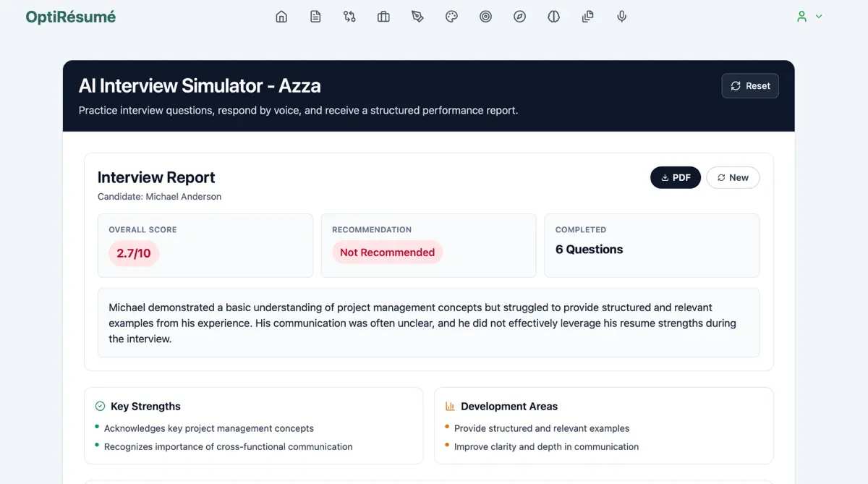Open the document icon in top navigation
868x484 pixels.
[x=315, y=17]
